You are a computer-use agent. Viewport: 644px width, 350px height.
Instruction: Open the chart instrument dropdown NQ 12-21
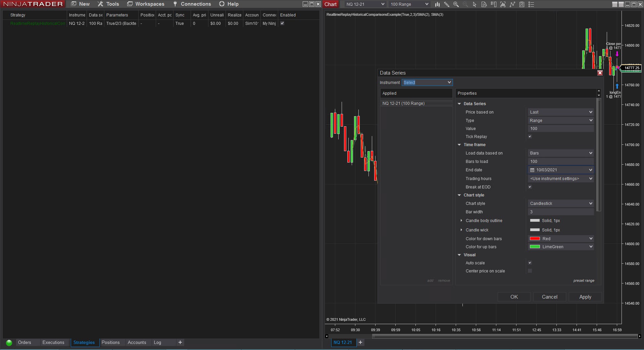click(365, 4)
